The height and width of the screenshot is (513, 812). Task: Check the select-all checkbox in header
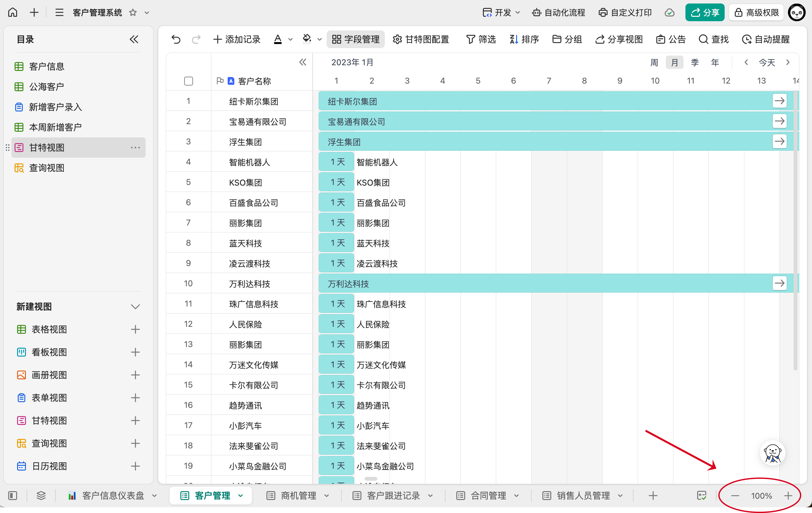189,81
